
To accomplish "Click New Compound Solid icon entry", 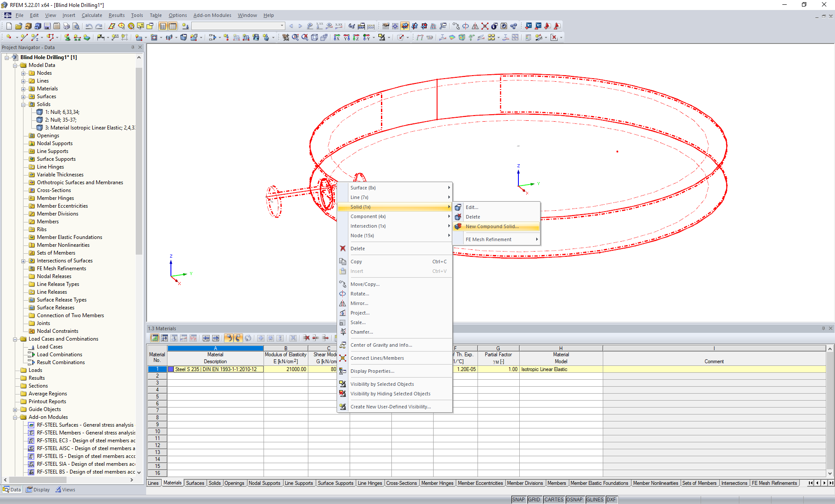I will click(x=458, y=226).
